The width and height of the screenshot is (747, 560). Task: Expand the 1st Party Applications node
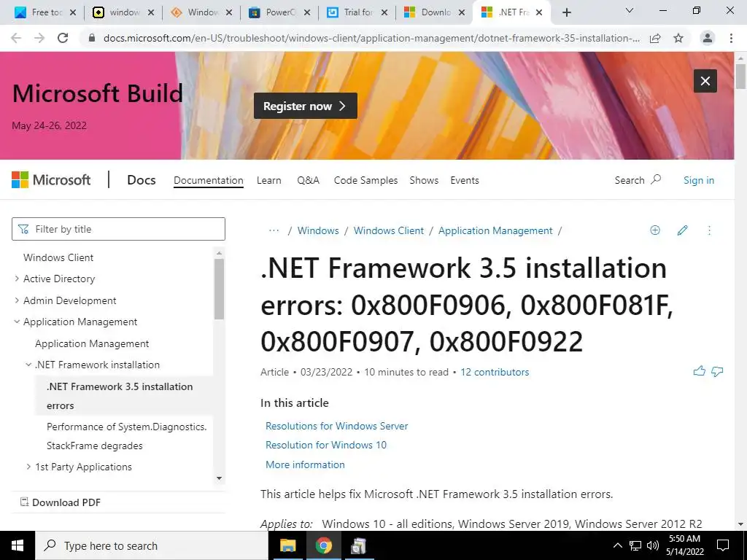coord(28,467)
